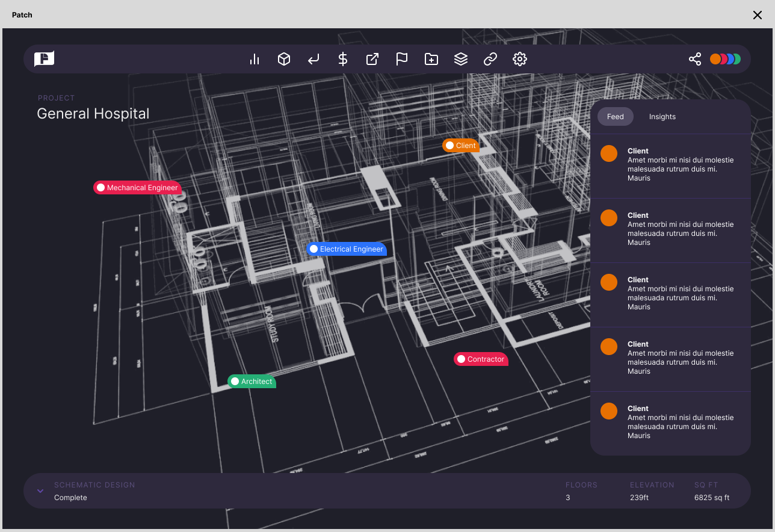This screenshot has height=532, width=775.
Task: Select the Electrical Engineer marker tag
Action: [347, 249]
